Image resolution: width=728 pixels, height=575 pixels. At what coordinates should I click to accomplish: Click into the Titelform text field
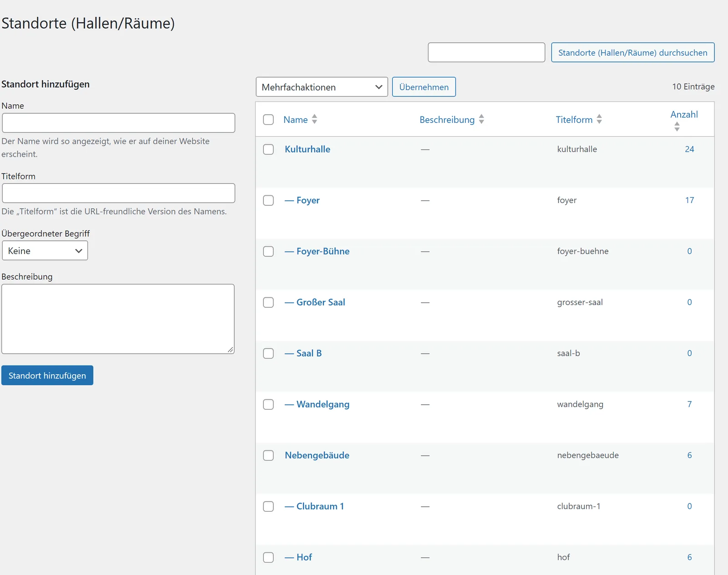point(119,193)
